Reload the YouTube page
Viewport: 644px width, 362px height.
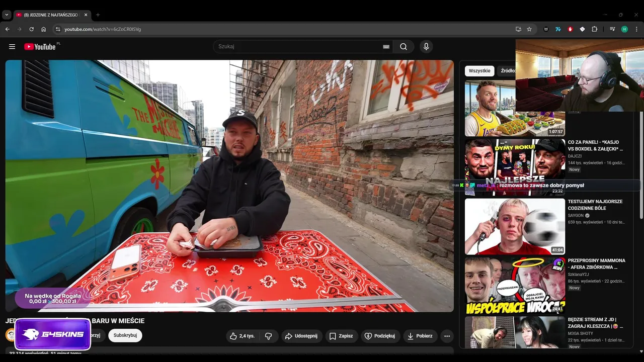(31, 29)
